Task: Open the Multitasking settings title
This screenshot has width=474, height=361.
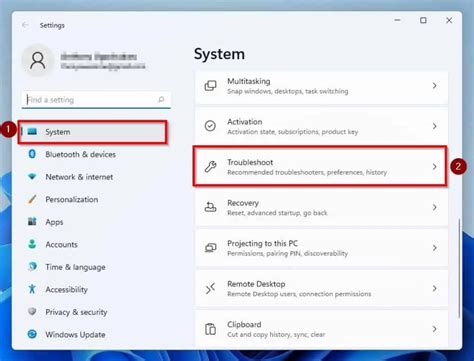Action: [249, 81]
